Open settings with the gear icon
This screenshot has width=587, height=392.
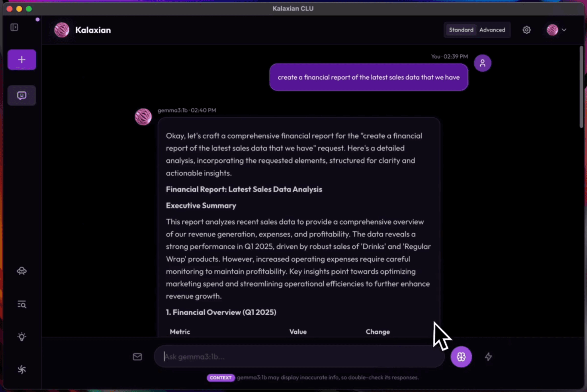526,30
